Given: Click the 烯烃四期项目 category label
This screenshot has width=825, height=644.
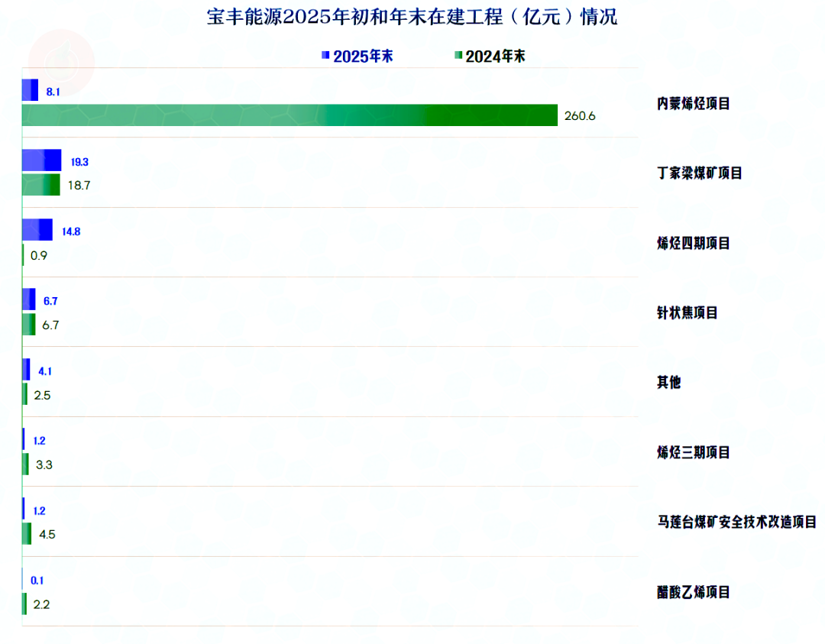Looking at the screenshot, I should pyautogui.click(x=694, y=243).
